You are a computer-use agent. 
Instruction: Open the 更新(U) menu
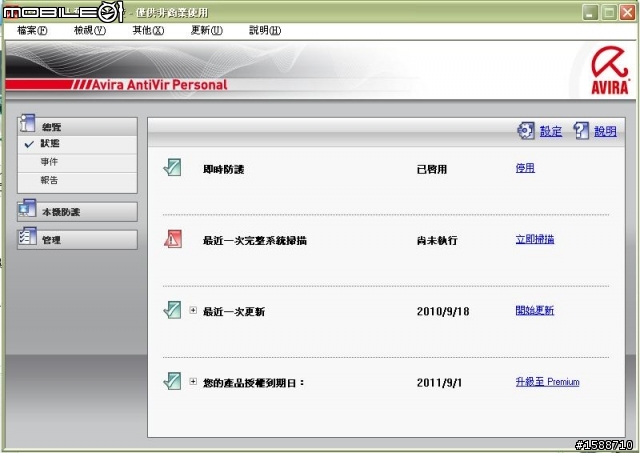207,30
